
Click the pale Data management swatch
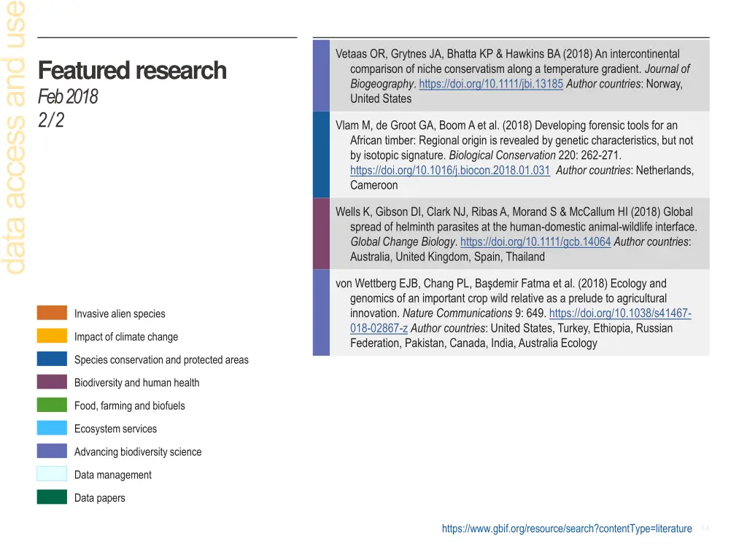(52, 474)
